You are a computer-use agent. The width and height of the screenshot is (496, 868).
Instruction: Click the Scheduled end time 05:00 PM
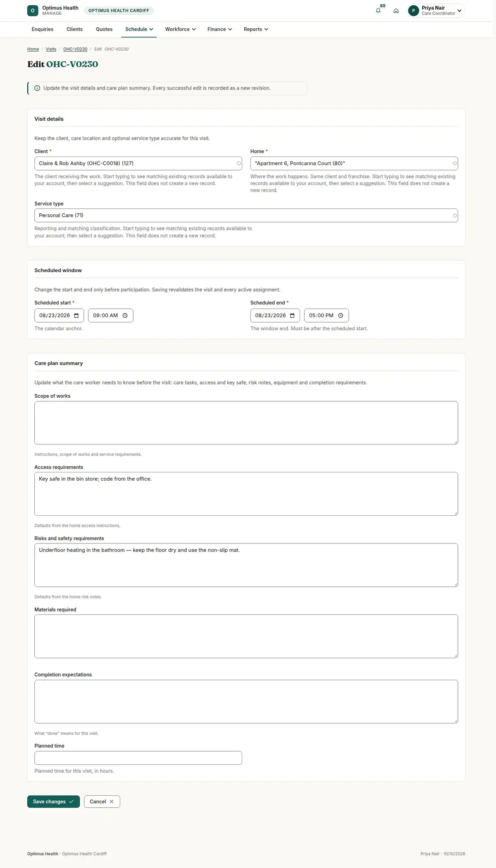321,315
